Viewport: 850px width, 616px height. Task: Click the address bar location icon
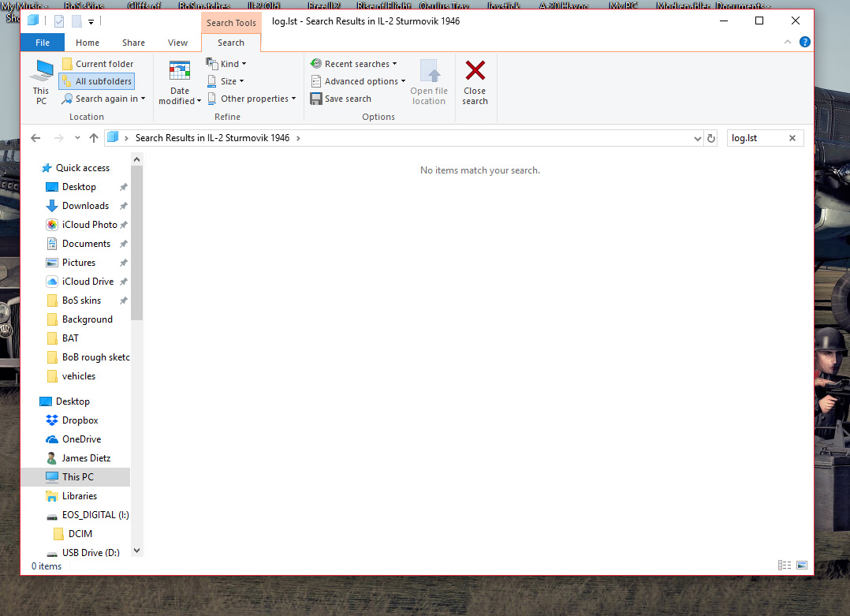(x=113, y=138)
